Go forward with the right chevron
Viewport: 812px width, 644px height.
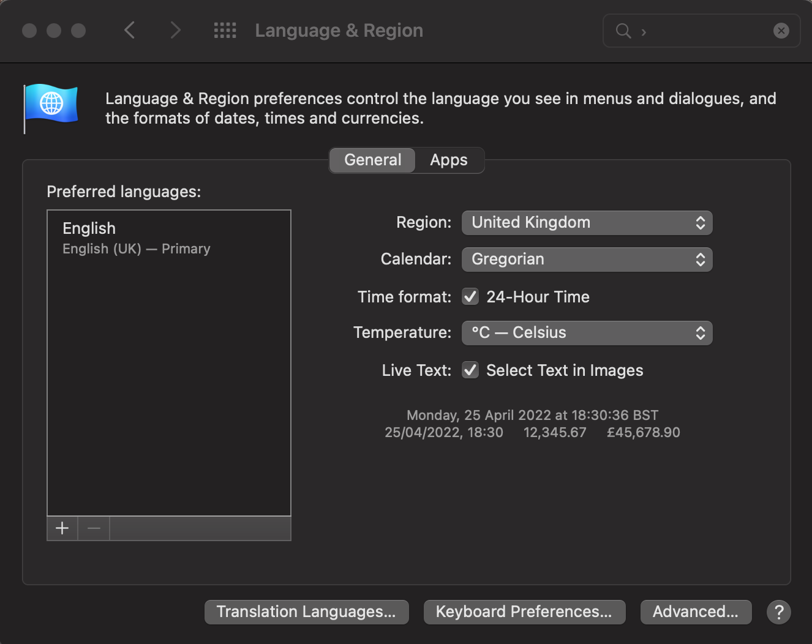(x=175, y=30)
